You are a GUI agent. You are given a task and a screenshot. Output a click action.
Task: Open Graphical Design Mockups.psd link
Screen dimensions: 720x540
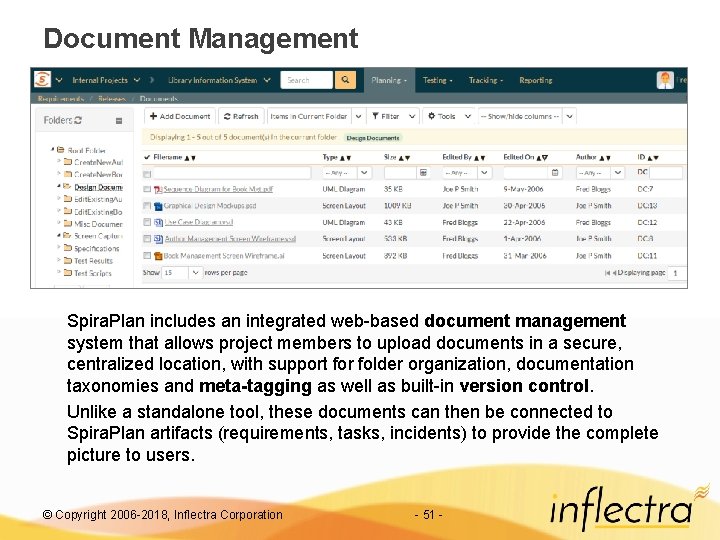pos(210,206)
